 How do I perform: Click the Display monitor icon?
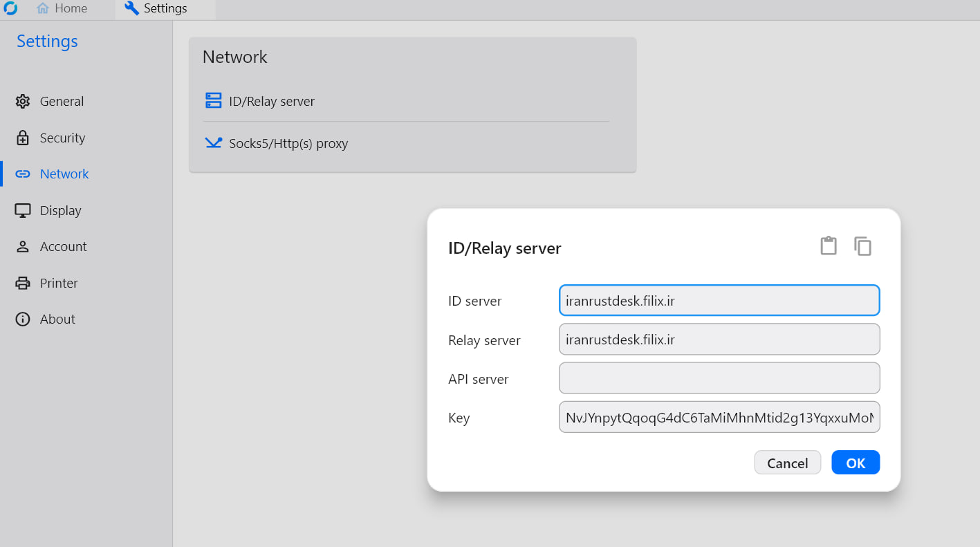23,210
